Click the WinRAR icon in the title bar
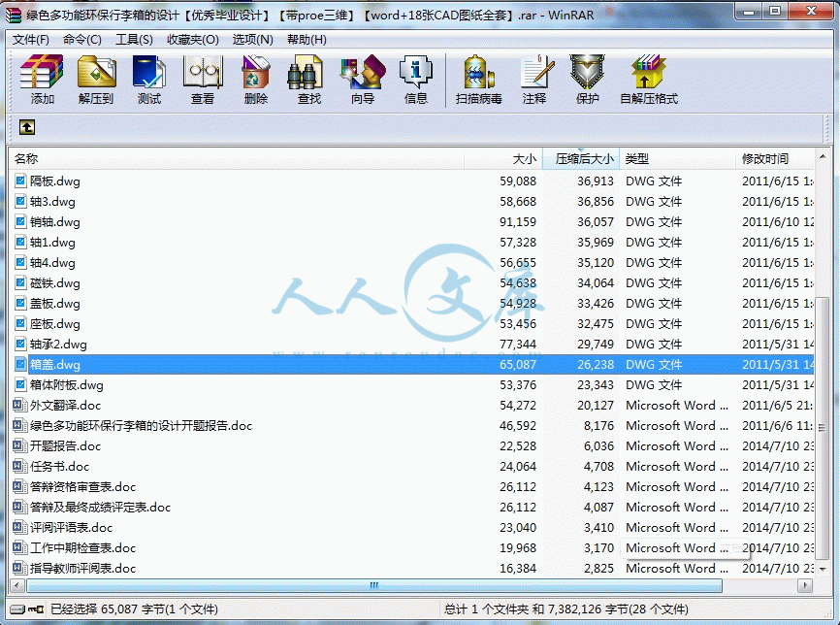Screen dimensions: 840x625 tap(14, 15)
